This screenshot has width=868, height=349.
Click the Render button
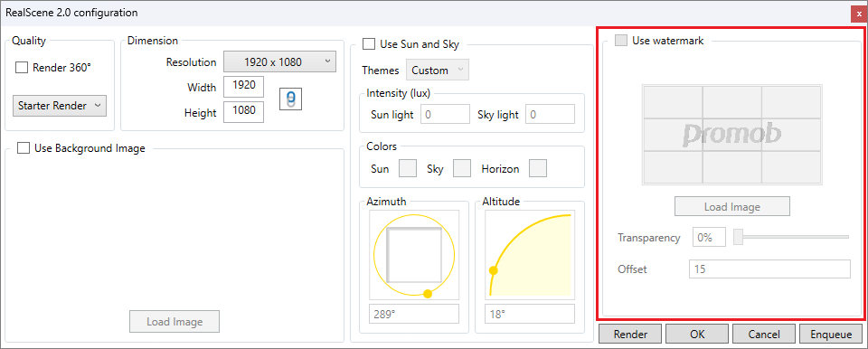click(630, 334)
